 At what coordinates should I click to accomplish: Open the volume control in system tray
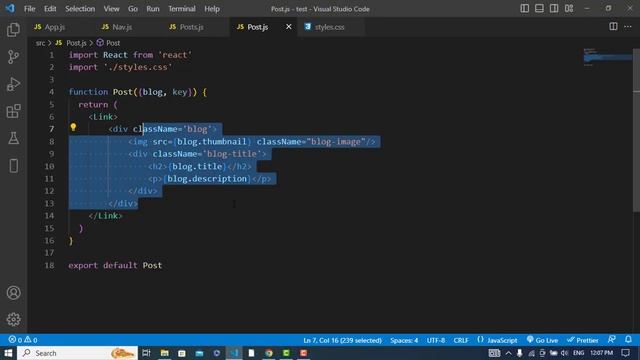(564, 353)
